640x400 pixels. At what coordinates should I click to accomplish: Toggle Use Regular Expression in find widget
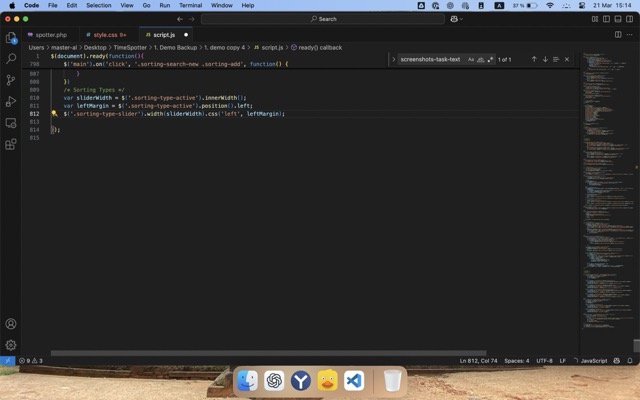[x=489, y=59]
